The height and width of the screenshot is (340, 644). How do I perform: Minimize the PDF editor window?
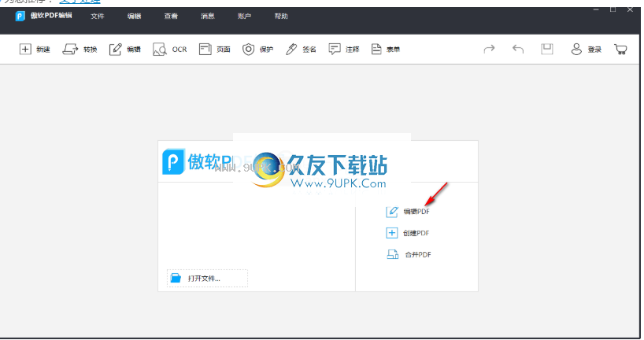pos(596,9)
